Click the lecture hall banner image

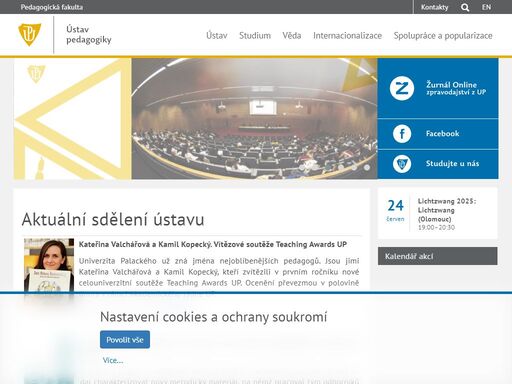(254, 119)
